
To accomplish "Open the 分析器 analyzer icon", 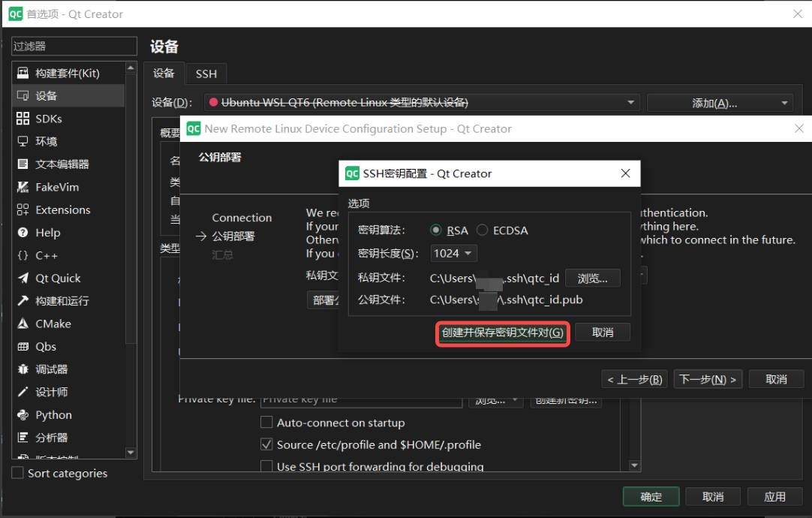I will tap(23, 438).
